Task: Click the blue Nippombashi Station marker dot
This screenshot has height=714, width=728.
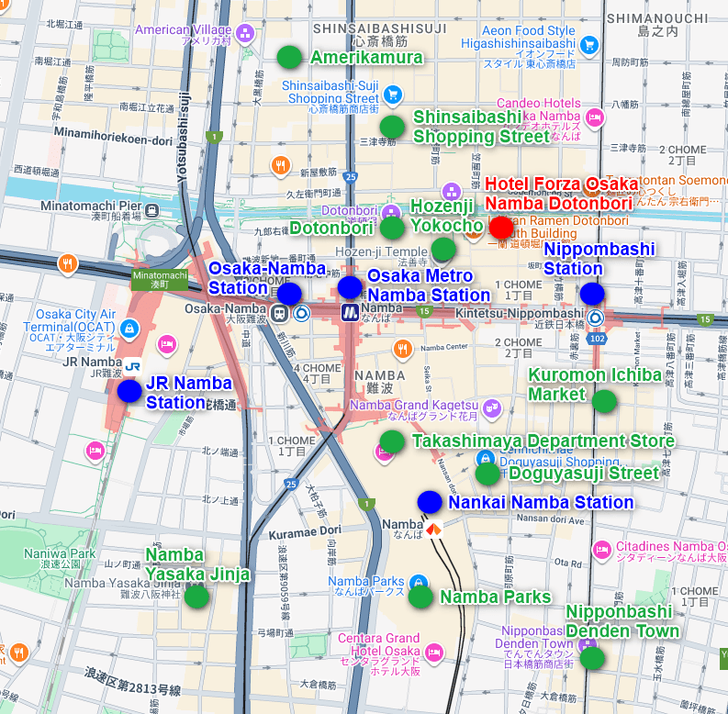Action: [592, 294]
